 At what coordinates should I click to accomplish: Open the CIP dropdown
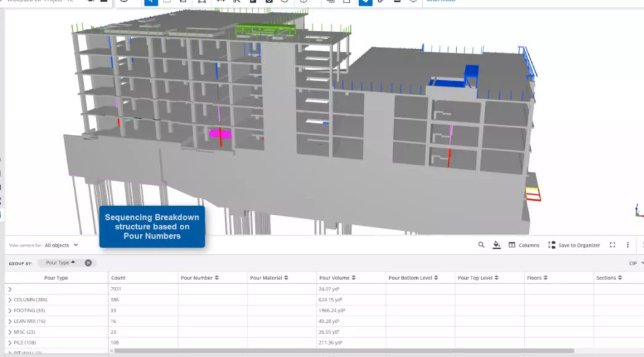pos(636,263)
